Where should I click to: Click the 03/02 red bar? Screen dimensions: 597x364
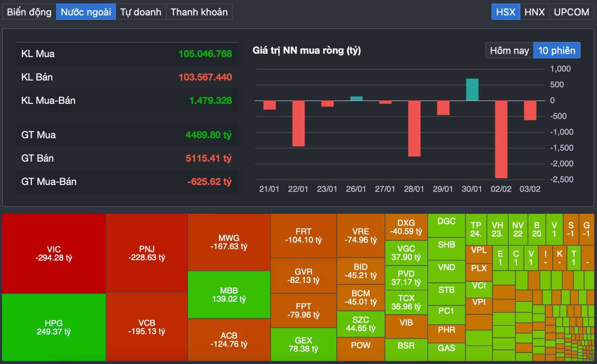coord(530,110)
